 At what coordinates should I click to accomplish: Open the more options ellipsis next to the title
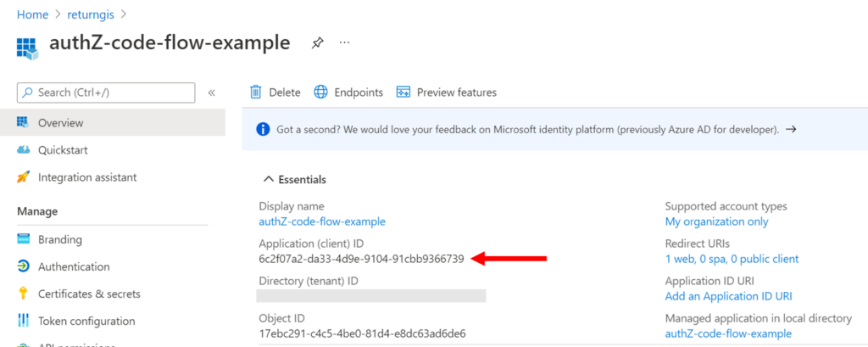345,42
